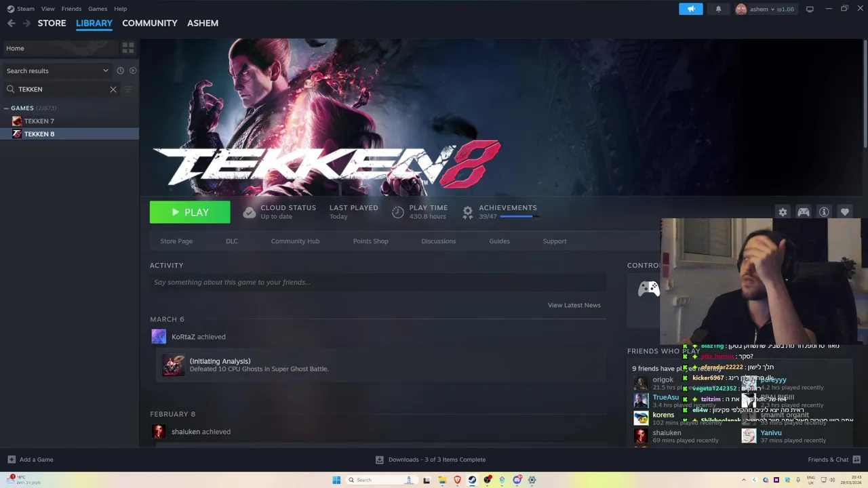This screenshot has height=488, width=868.
Task: Switch library to grid view icon
Action: pyautogui.click(x=128, y=48)
